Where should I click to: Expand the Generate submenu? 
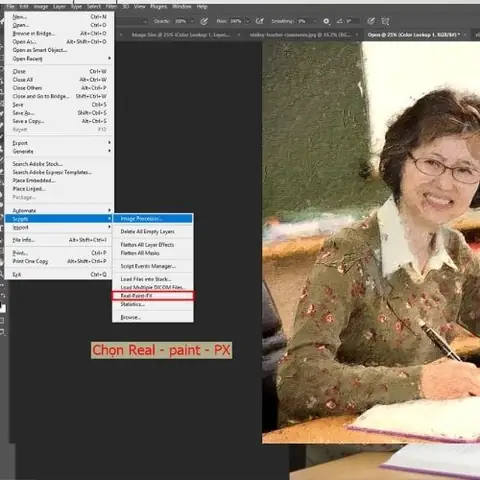coord(60,151)
